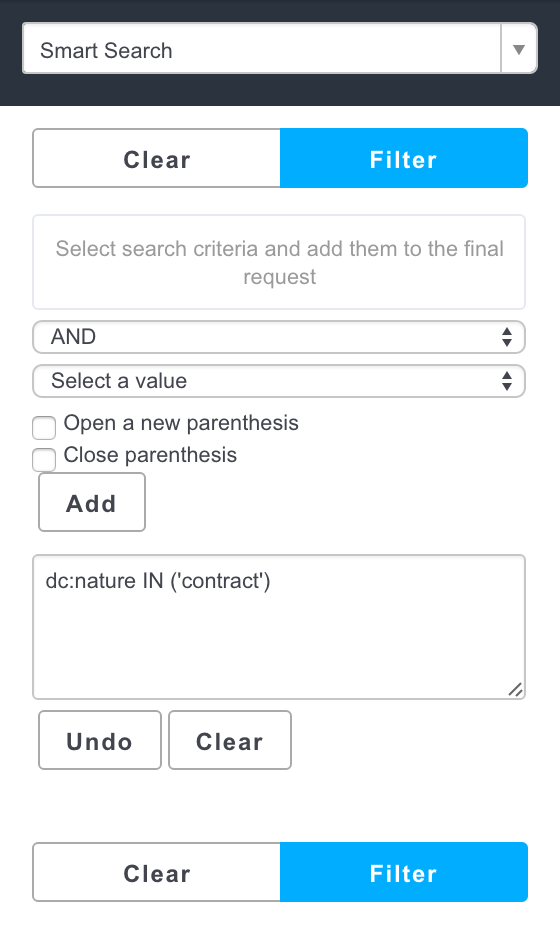Tick the 'Close parenthesis' checkbox

tap(44, 459)
